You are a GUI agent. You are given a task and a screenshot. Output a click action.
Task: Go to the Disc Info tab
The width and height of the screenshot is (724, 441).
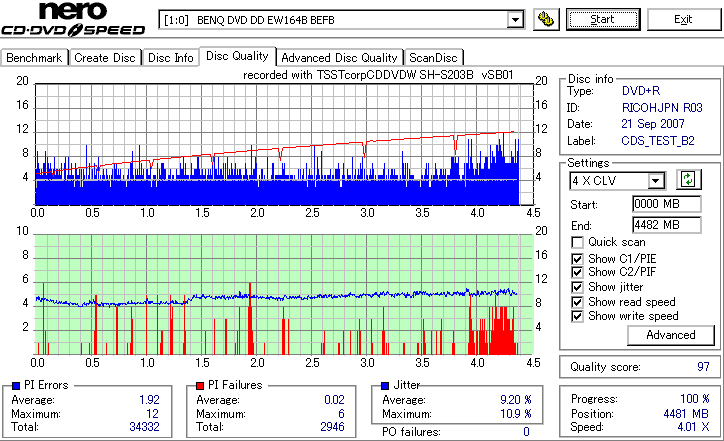(170, 58)
